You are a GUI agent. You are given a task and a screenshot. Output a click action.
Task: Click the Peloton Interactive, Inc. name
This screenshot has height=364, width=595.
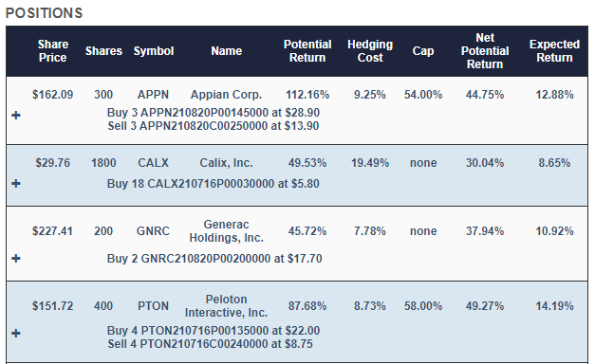(226, 306)
